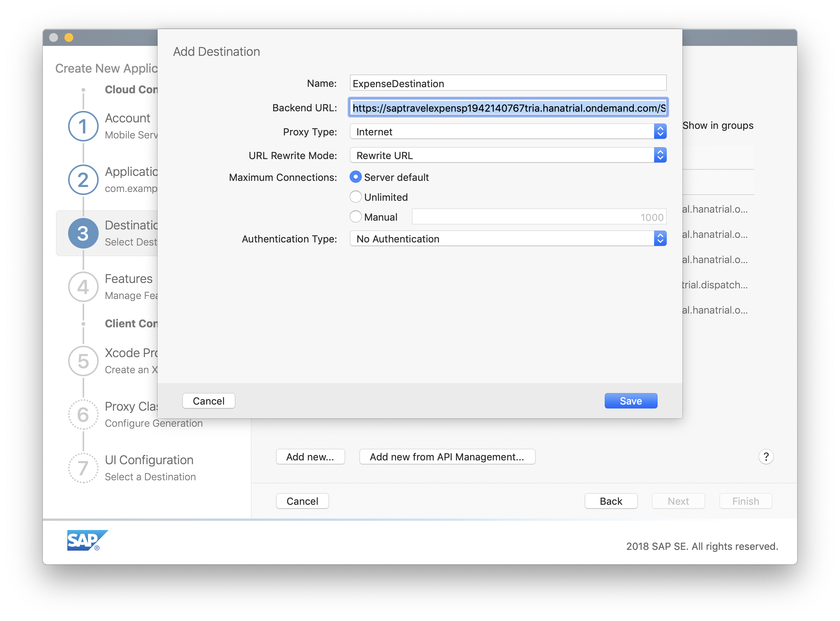
Task: Click the step 4 Features circle icon
Action: [83, 287]
